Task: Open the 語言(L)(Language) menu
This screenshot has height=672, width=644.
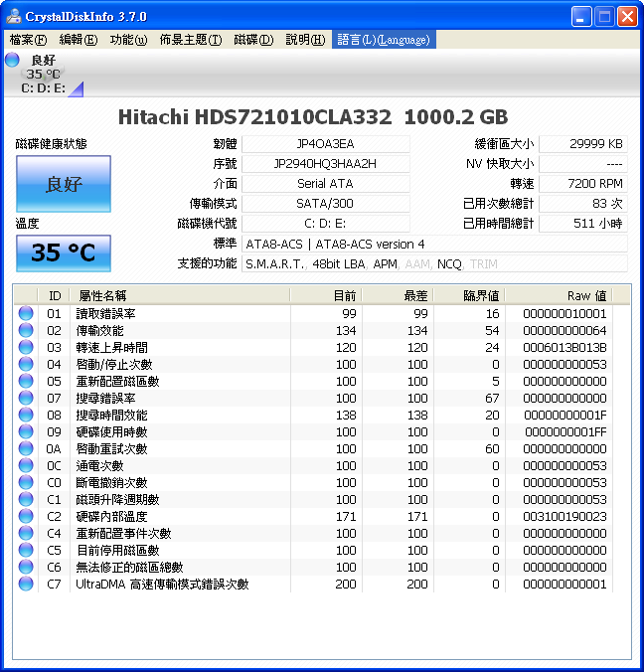Action: coord(384,40)
